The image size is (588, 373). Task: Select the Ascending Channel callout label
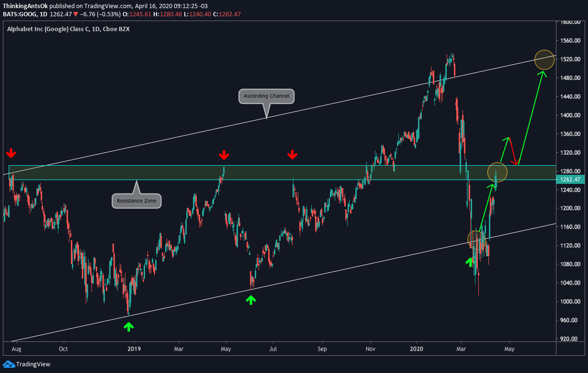[266, 96]
